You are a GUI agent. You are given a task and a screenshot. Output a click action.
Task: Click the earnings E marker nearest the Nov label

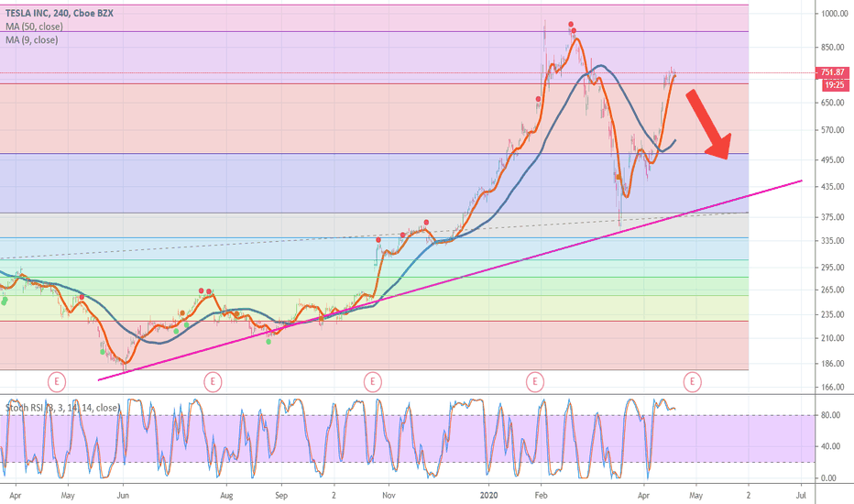point(373,382)
